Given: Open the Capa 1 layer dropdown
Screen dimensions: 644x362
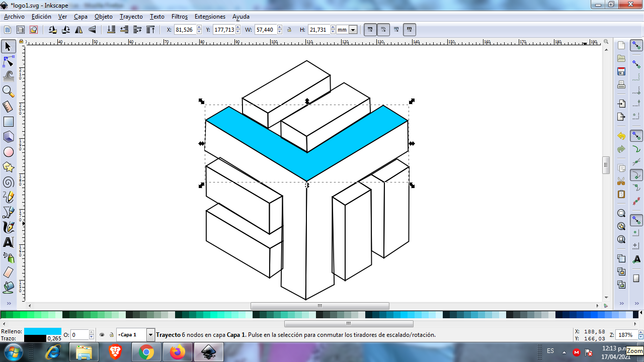Looking at the screenshot, I should click(x=150, y=334).
